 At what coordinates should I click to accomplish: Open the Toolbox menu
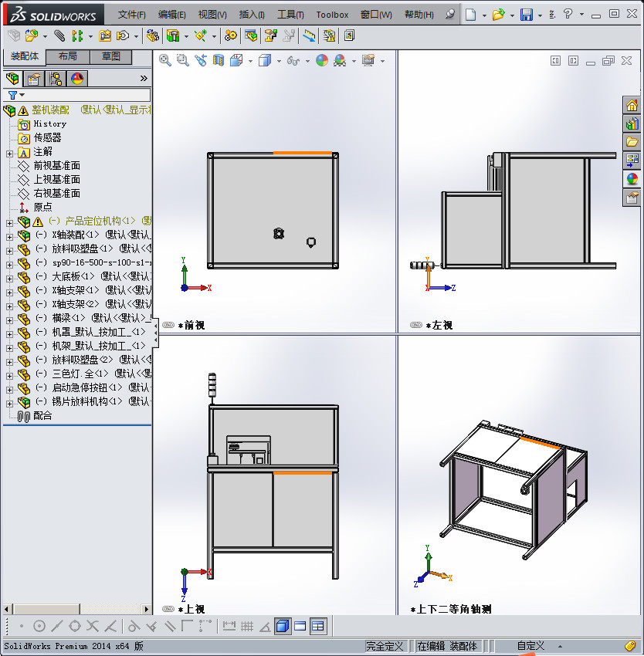coord(332,15)
